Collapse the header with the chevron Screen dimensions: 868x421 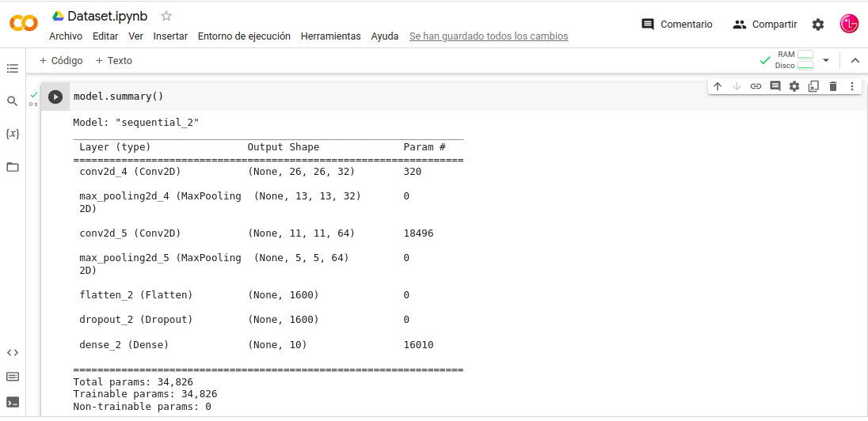click(855, 60)
